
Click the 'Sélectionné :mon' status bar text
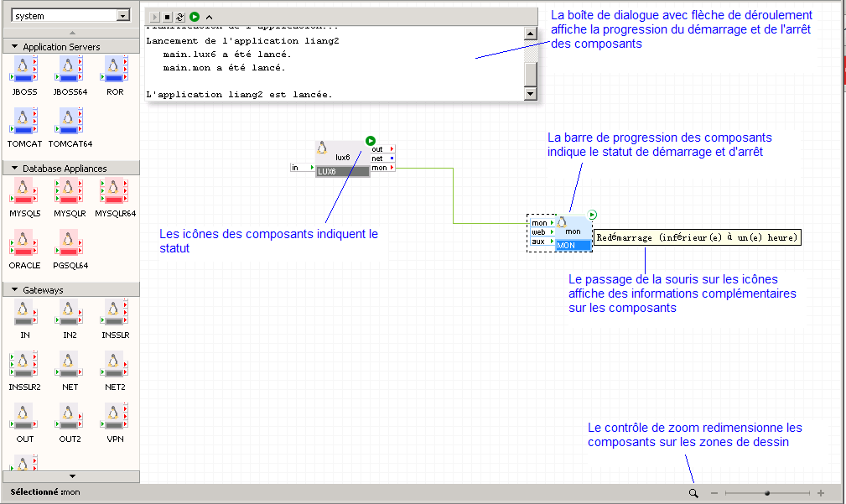point(44,491)
